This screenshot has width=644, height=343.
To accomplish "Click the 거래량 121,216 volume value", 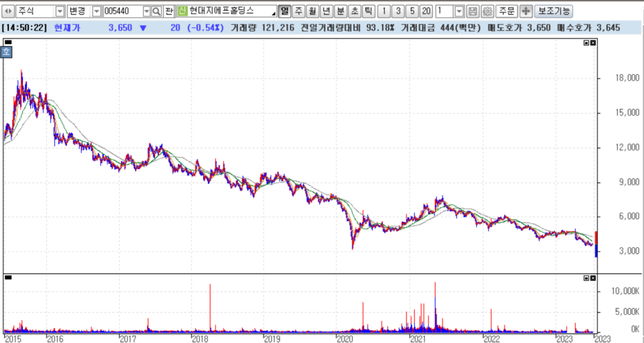I will pyautogui.click(x=261, y=28).
